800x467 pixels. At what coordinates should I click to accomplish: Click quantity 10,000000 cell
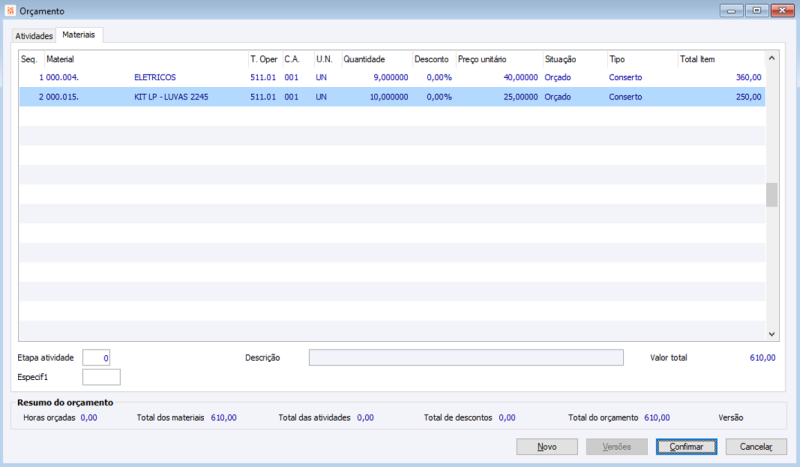click(389, 97)
